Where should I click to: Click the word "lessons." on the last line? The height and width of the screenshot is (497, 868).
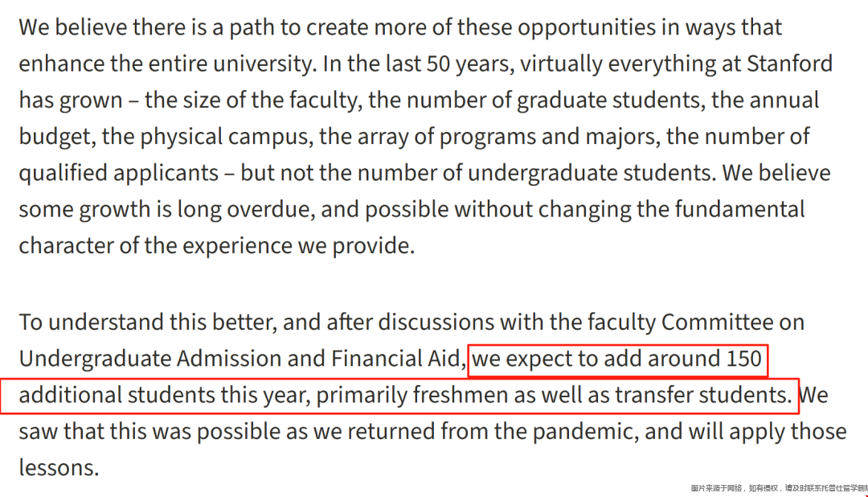pos(59,468)
